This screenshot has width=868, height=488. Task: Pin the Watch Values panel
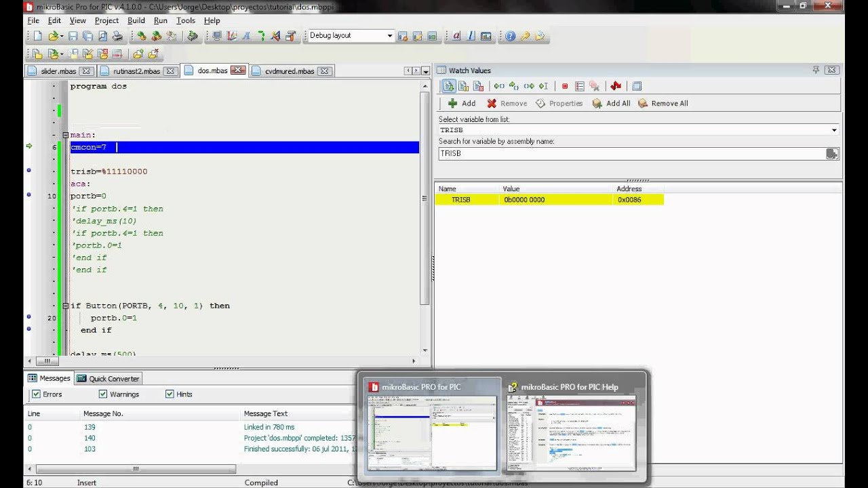coord(816,70)
